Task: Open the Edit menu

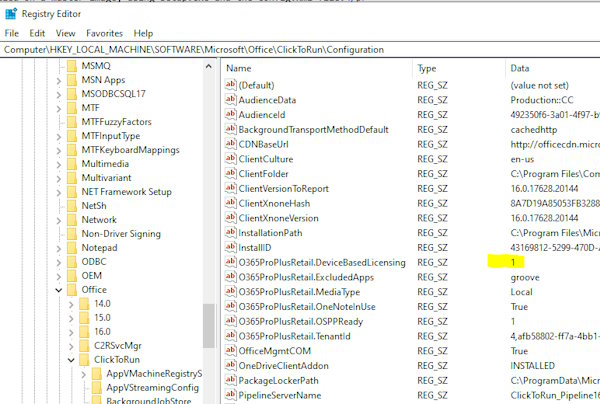Action: (x=37, y=33)
